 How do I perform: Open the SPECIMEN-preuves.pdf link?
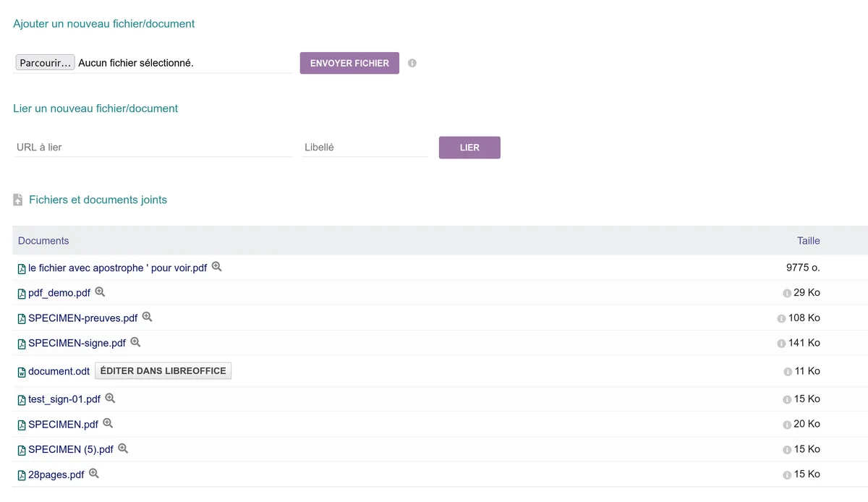tap(82, 318)
